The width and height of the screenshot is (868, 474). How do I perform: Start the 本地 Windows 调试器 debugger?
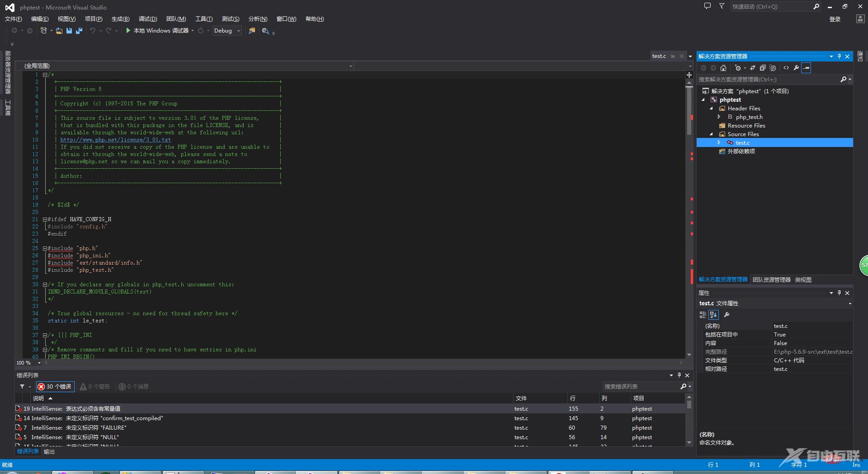[157, 31]
